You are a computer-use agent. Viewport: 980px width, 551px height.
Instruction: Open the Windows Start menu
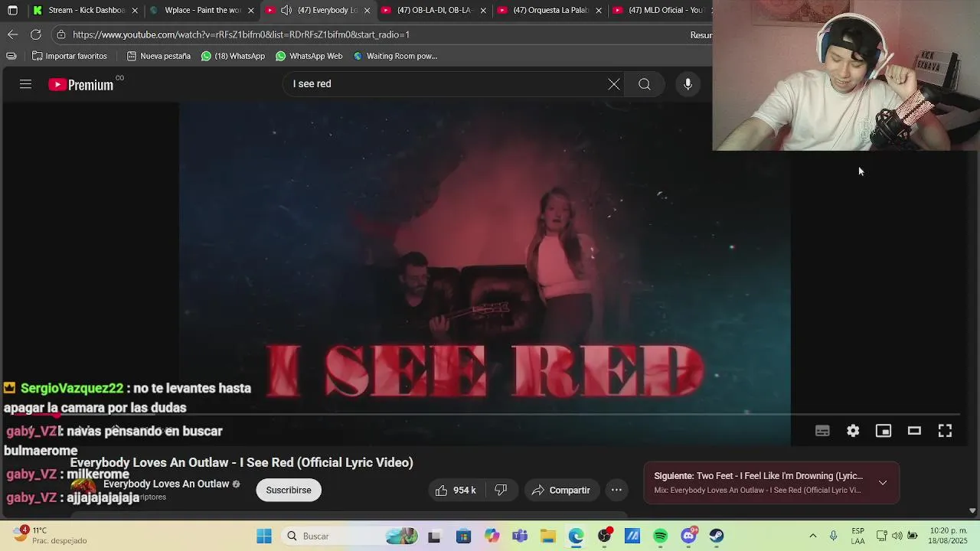point(264,536)
